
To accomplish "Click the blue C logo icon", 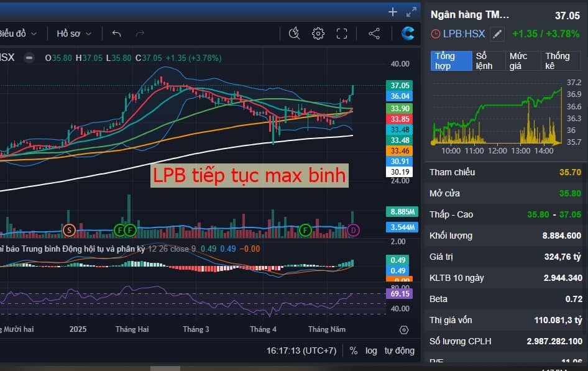I will [x=408, y=34].
